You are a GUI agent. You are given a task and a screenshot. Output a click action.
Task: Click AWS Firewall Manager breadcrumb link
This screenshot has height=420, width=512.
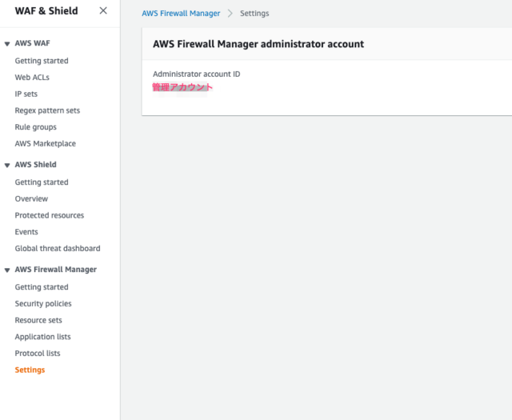tap(181, 14)
